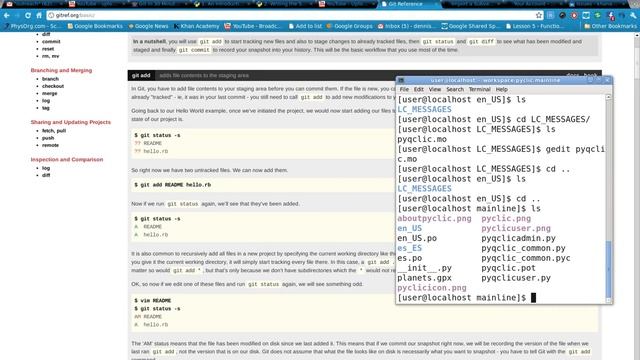Go to the push sidebar link
The image size is (640, 360).
(48, 138)
